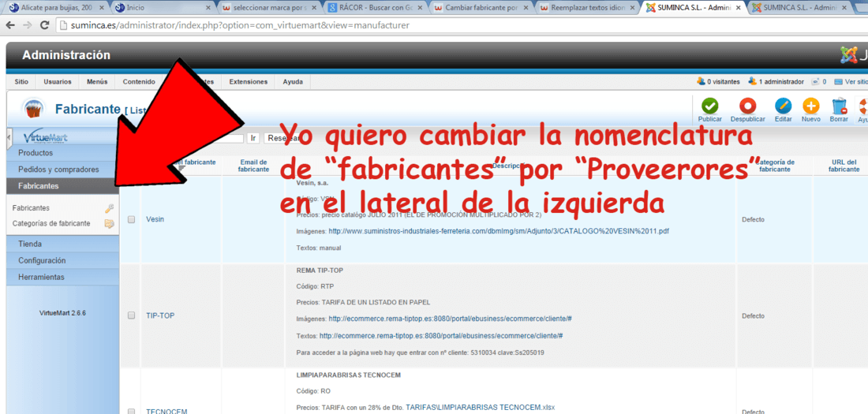Collapse the VirtueMart sidebar with the left-edge arrow
Screen dimensions: 868x414
point(9,137)
